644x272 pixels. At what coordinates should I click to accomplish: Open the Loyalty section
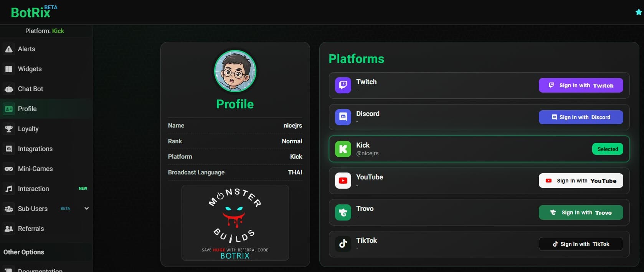(46, 129)
